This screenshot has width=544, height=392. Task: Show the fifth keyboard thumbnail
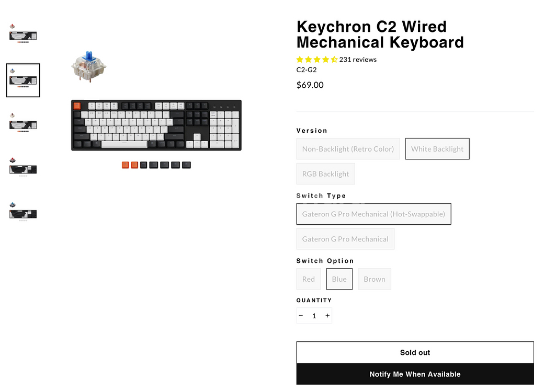tap(23, 212)
